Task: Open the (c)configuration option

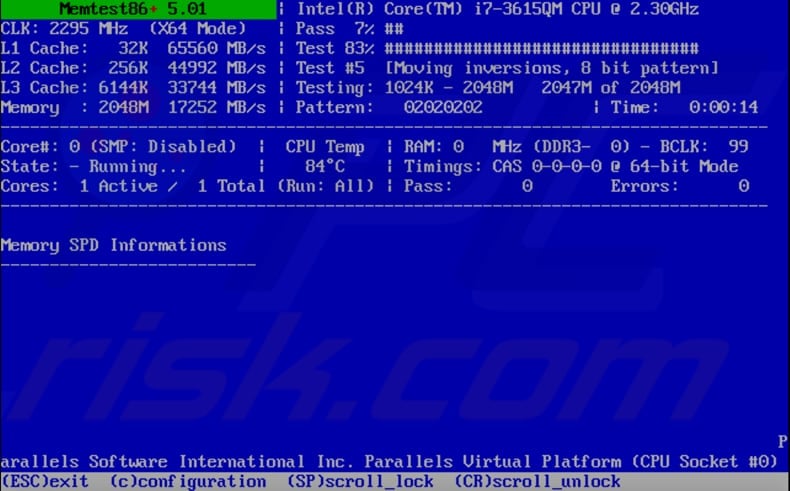Action: (x=187, y=482)
